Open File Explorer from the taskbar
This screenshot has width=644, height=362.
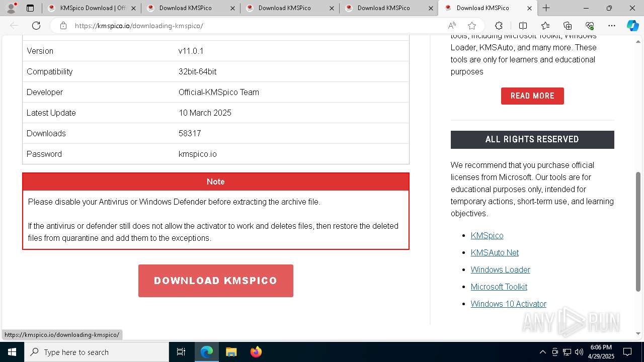[231, 352]
